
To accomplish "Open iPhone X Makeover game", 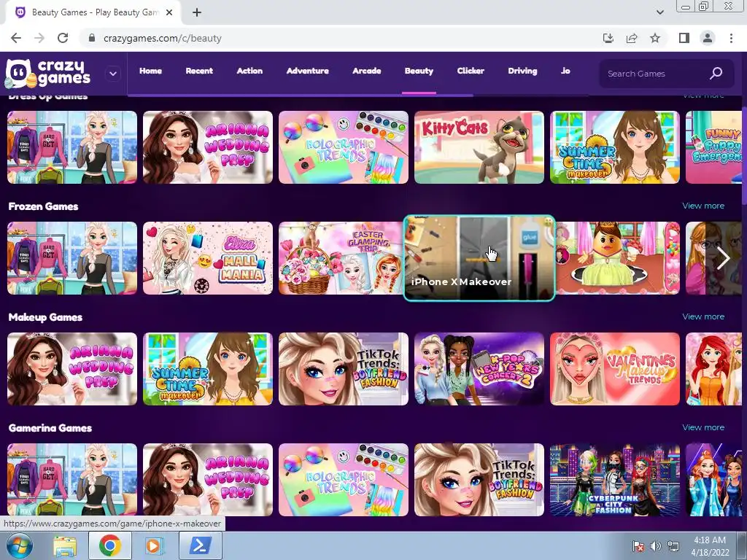I will (x=479, y=258).
